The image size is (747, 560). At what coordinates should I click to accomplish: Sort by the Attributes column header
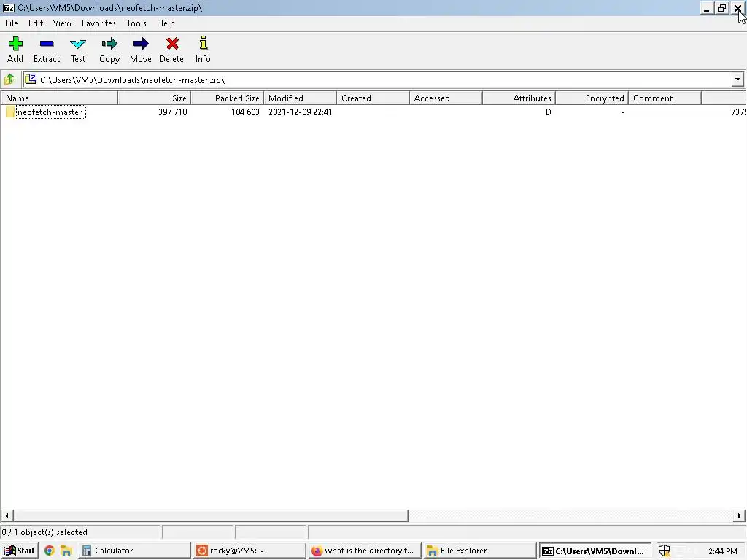click(x=519, y=98)
